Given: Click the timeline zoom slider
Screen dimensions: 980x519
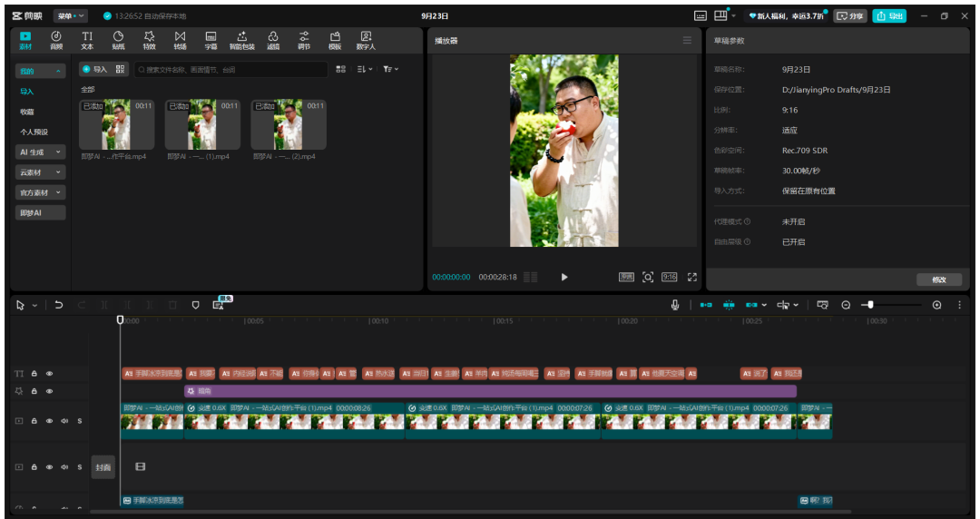Looking at the screenshot, I should coord(870,305).
